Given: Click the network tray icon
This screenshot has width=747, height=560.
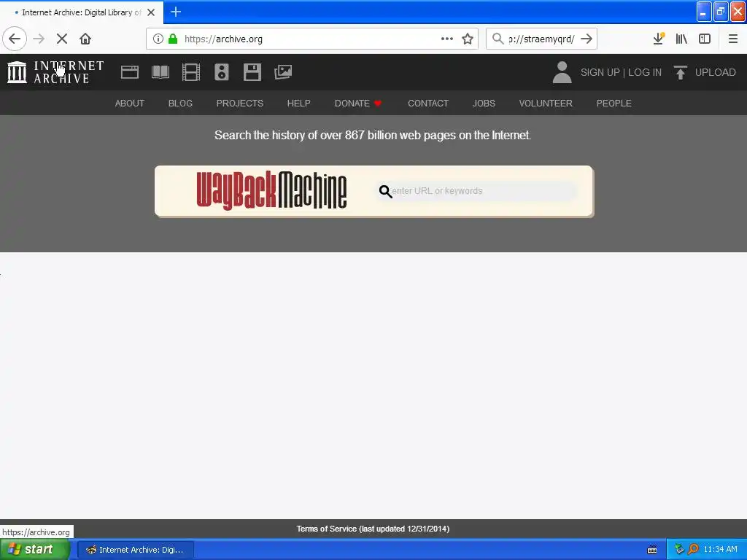Looking at the screenshot, I should point(679,550).
